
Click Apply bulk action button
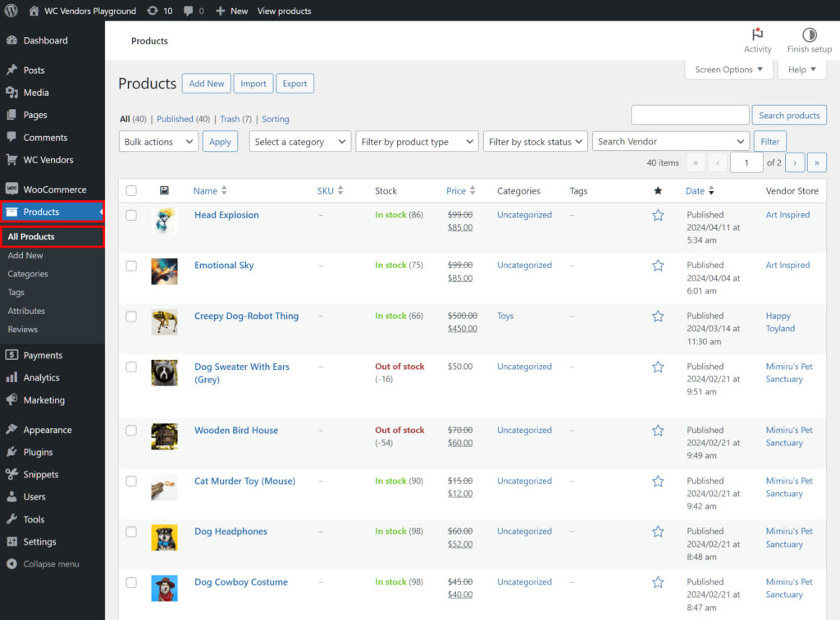coord(220,141)
